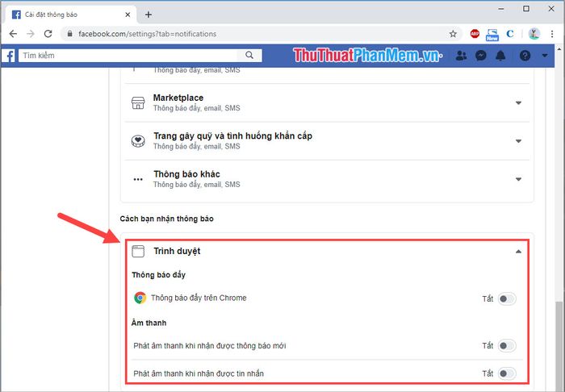565x392 pixels.
Task: Expand Trang gây quỹ row arrow
Action: click(x=518, y=141)
